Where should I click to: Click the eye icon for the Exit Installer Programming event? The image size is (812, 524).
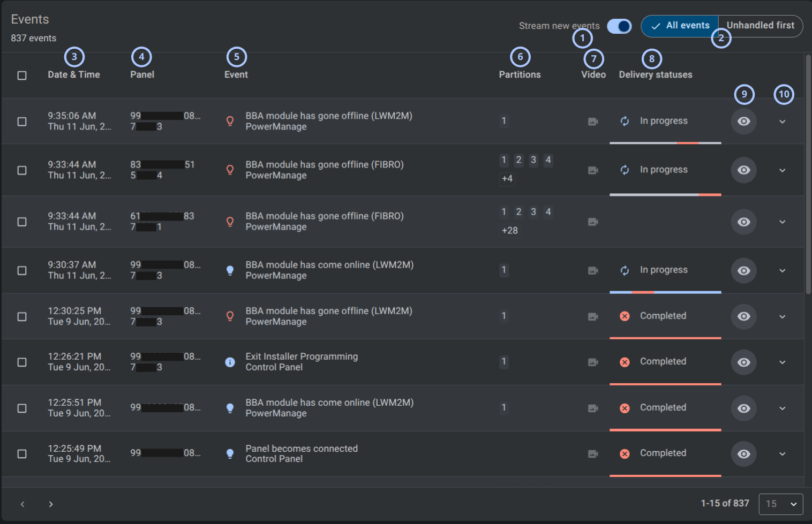point(744,362)
